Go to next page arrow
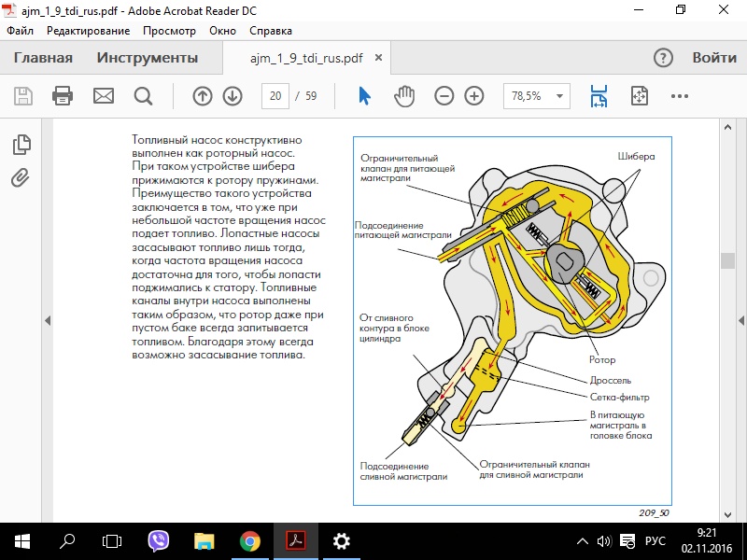Screen dimensions: 747x560 point(233,96)
